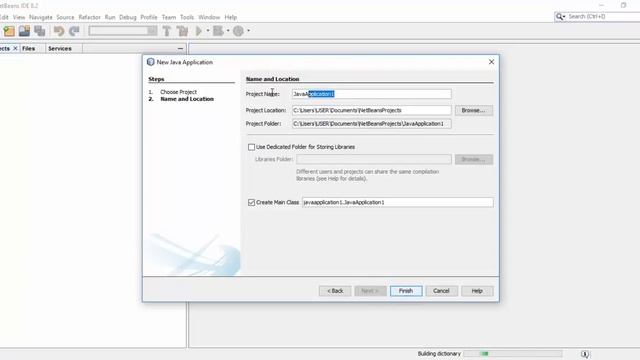Minimize the Projects panel group
The width and height of the screenshot is (640, 360).
[x=180, y=49]
